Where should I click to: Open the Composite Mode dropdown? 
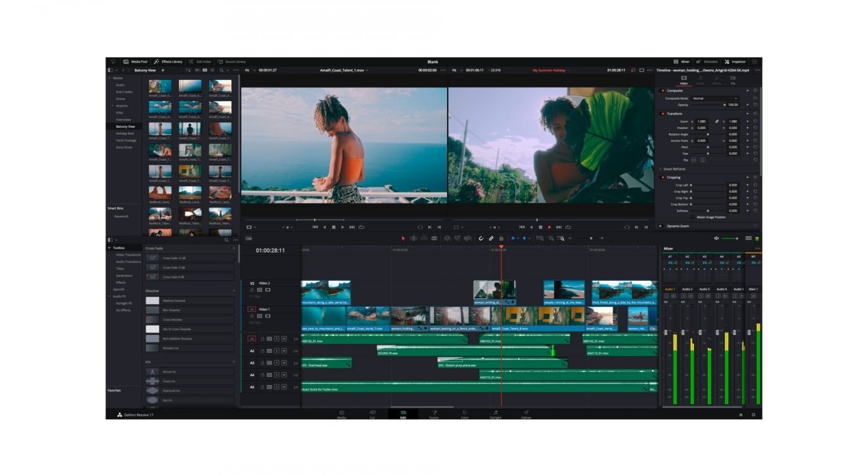(x=715, y=99)
